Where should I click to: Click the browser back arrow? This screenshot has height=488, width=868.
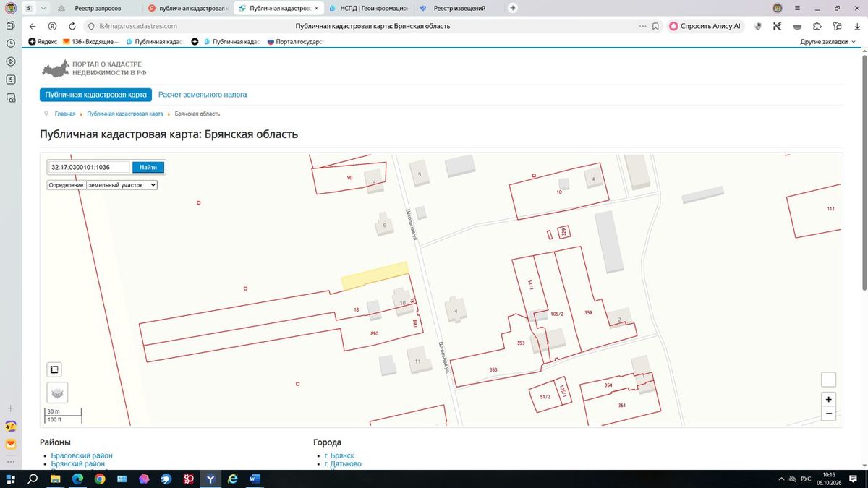pyautogui.click(x=33, y=26)
